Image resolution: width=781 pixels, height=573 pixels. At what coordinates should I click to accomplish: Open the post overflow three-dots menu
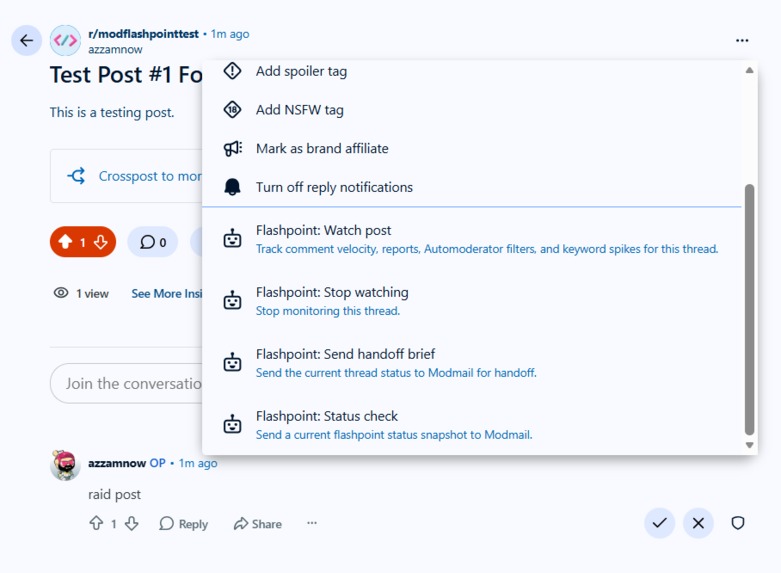[x=742, y=40]
